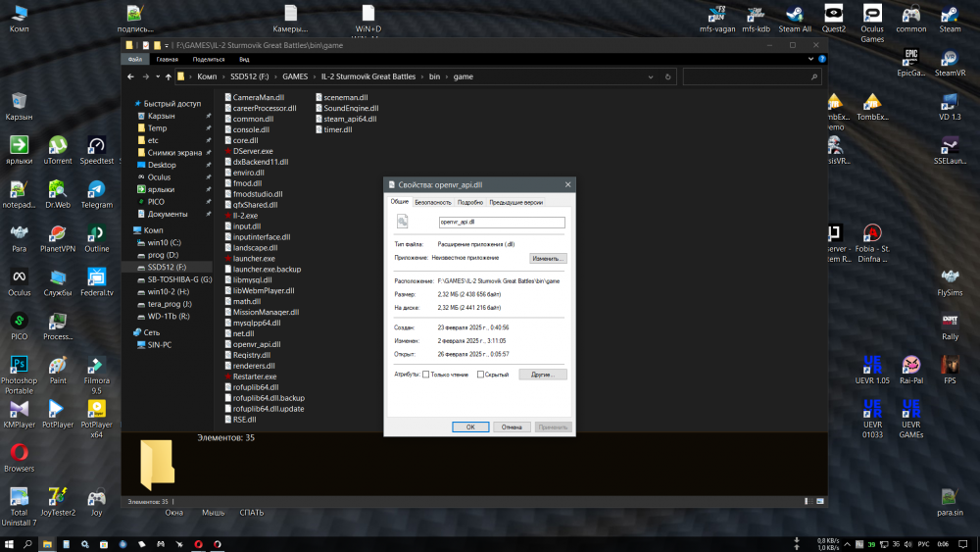Enable the 'Только чтение' checkbox
Screen dimensions: 980x552
pyautogui.click(x=425, y=375)
